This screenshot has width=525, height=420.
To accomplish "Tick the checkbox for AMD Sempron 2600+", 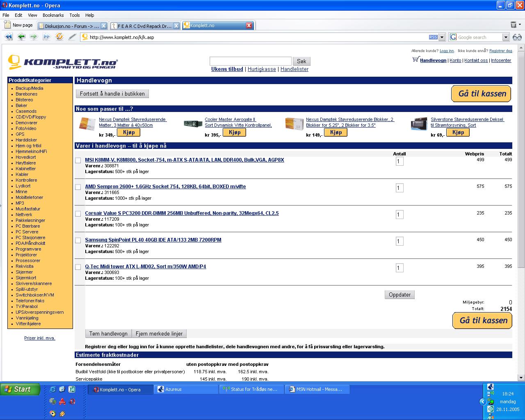I will 78,187.
